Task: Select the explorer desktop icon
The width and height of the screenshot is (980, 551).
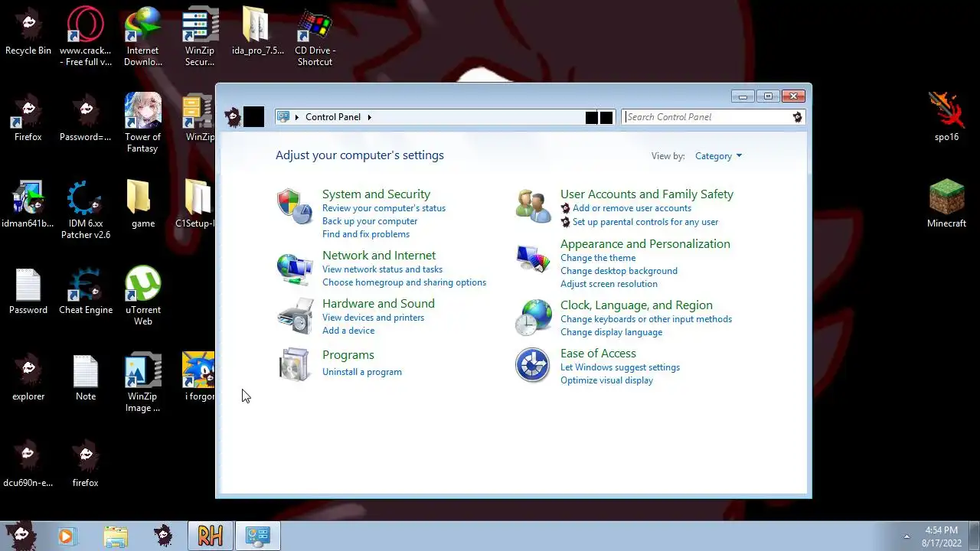Action: (x=28, y=377)
